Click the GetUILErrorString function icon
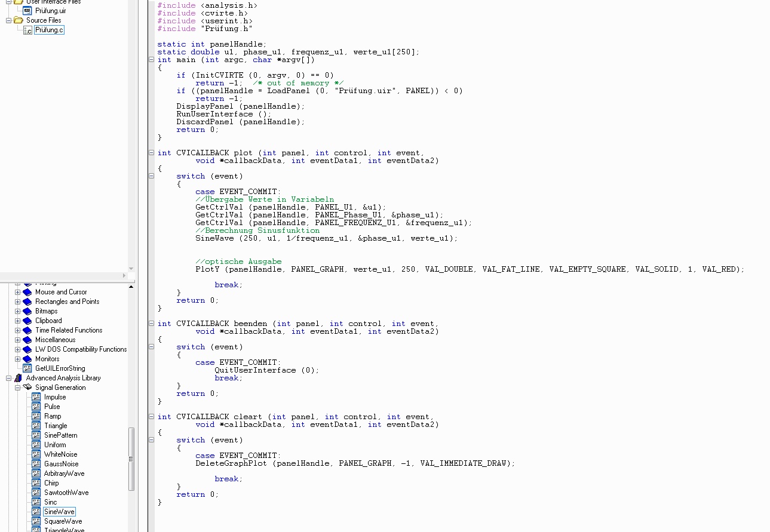 (27, 368)
